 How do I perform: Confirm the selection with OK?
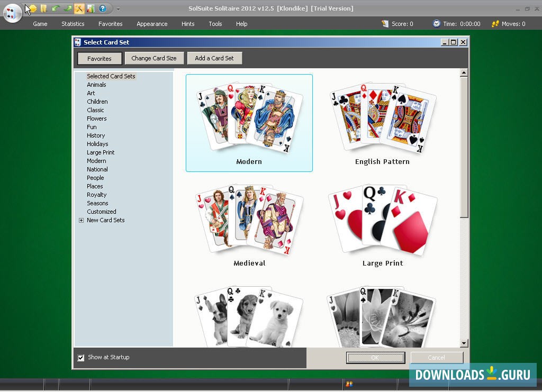(x=375, y=358)
